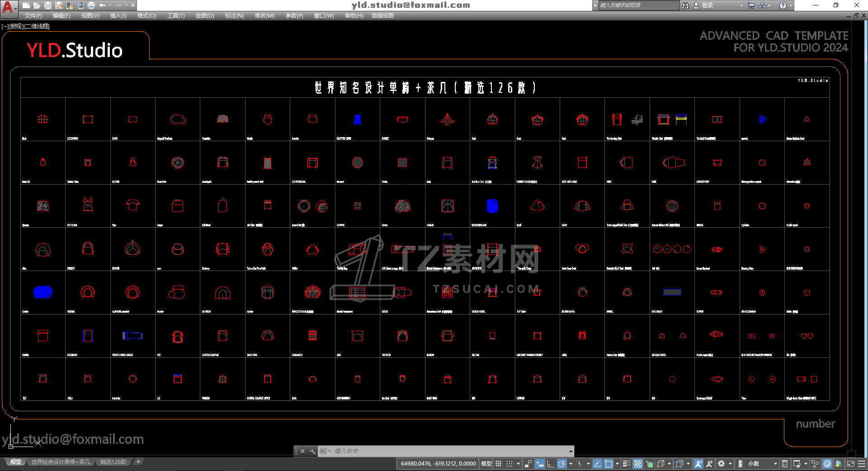Expand the object snap settings dropdown

point(618,464)
